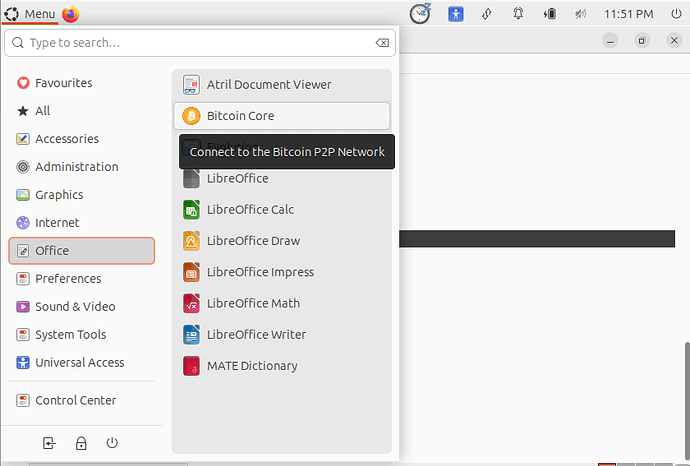Screen dimensions: 690x466
Task: Open the notifications bell indicator
Action: pyautogui.click(x=518, y=14)
